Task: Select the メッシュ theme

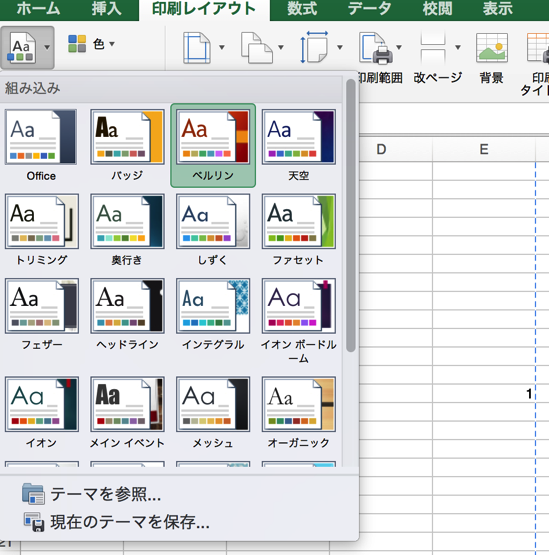Action: (x=213, y=413)
